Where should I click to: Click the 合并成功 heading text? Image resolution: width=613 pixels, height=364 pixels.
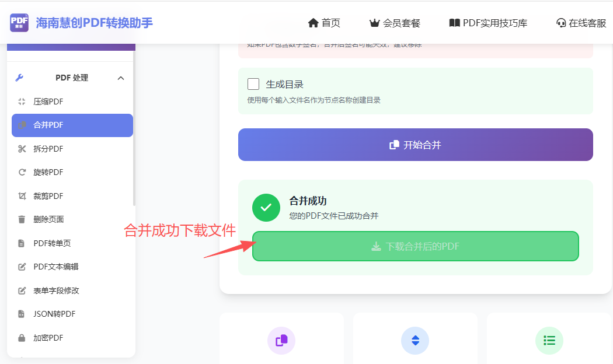click(308, 201)
